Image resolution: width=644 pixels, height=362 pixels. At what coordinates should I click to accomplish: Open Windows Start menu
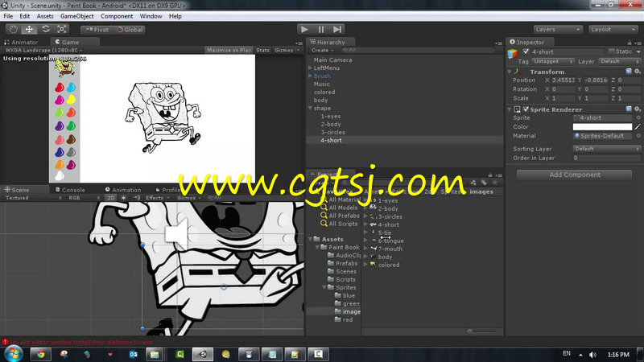14,354
